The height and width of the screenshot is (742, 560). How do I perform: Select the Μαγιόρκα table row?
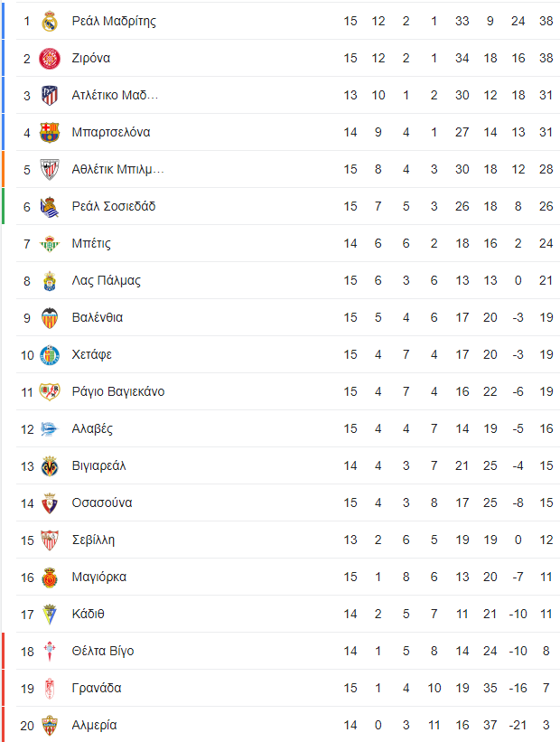pyautogui.click(x=287, y=577)
